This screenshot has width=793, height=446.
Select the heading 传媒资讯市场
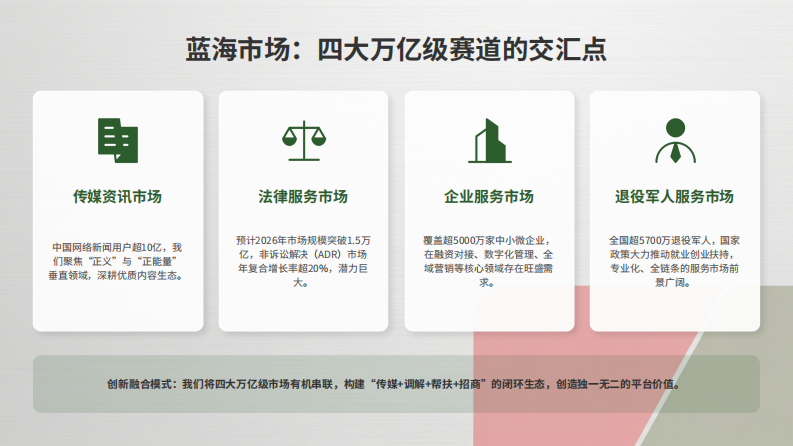click(x=118, y=196)
